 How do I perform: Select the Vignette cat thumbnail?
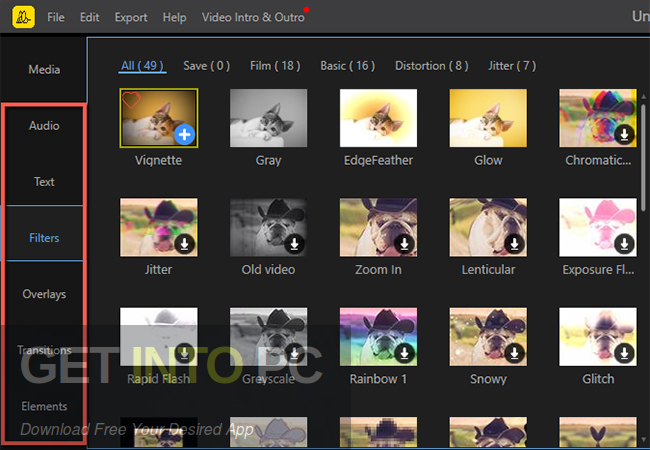pyautogui.click(x=159, y=118)
